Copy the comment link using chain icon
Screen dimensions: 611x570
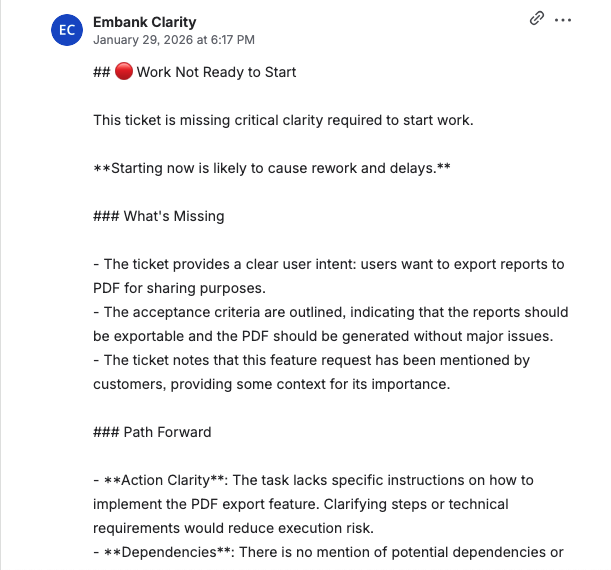click(537, 19)
